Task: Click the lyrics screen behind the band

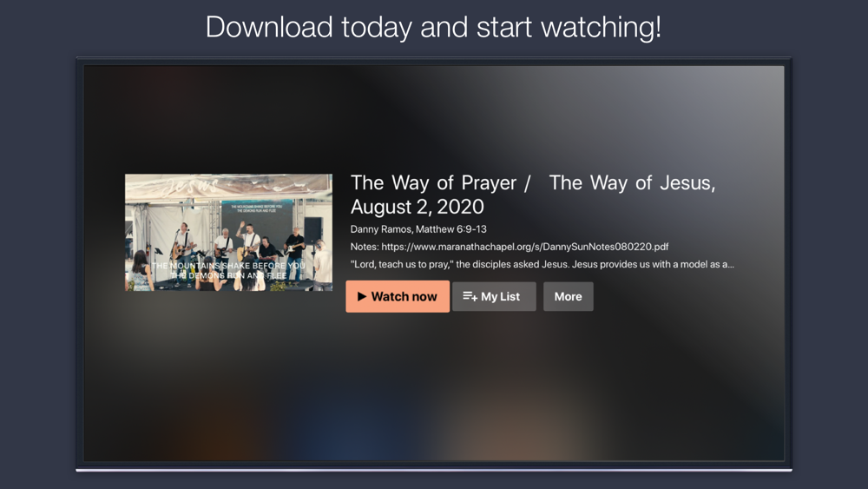Action: [256, 214]
